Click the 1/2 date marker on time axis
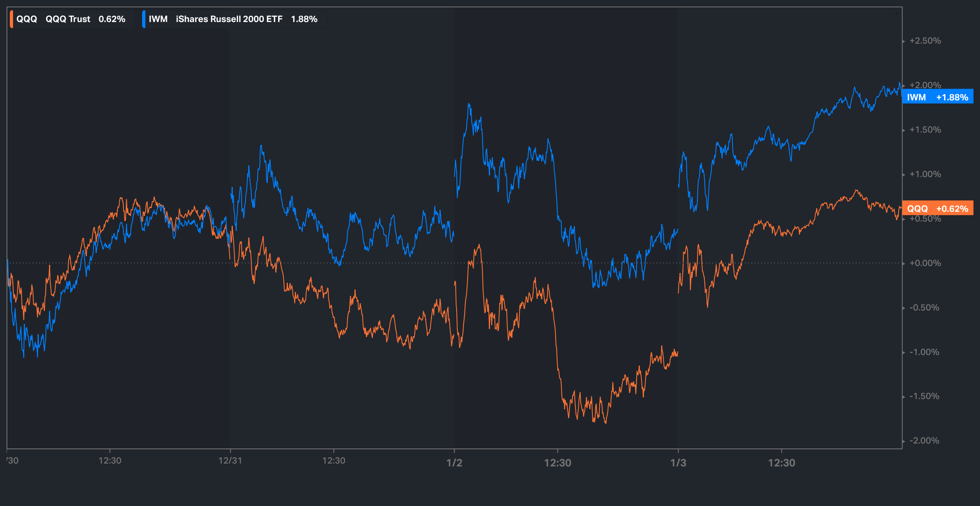The image size is (980, 506). (x=454, y=463)
